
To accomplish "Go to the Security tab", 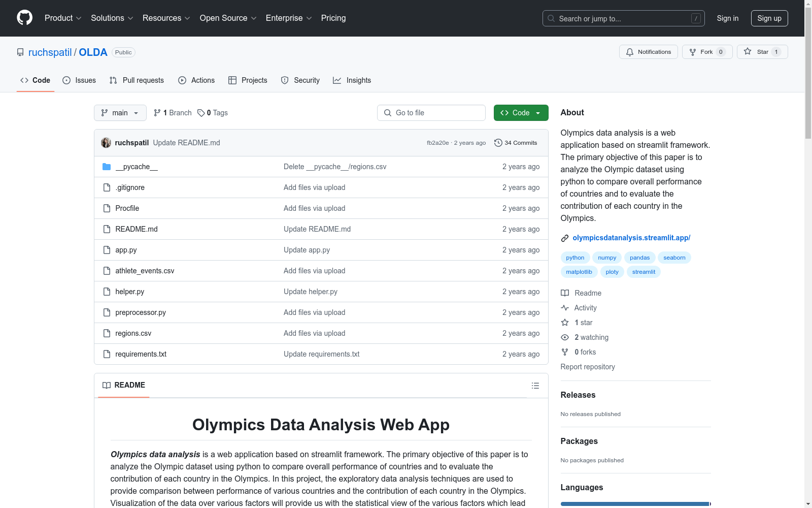I will [300, 80].
